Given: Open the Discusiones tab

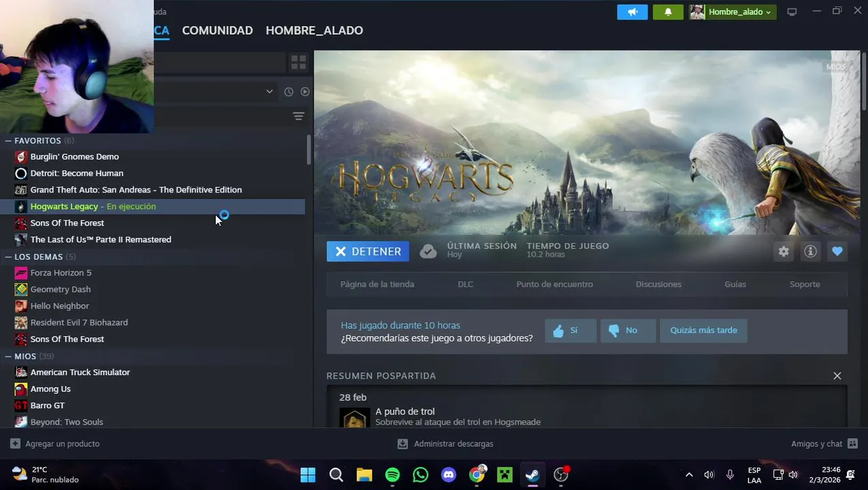Looking at the screenshot, I should coord(658,284).
